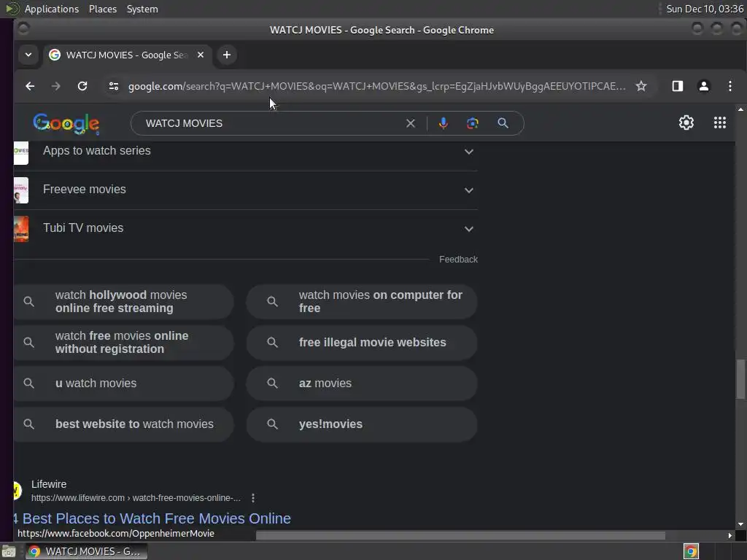Click the clock in the top panel

[705, 9]
